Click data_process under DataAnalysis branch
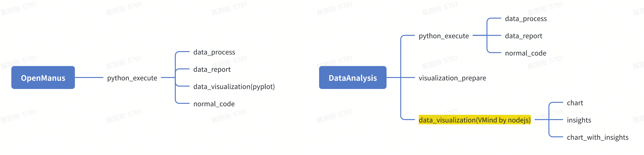Viewport: 644px width, 155px height. [526, 19]
